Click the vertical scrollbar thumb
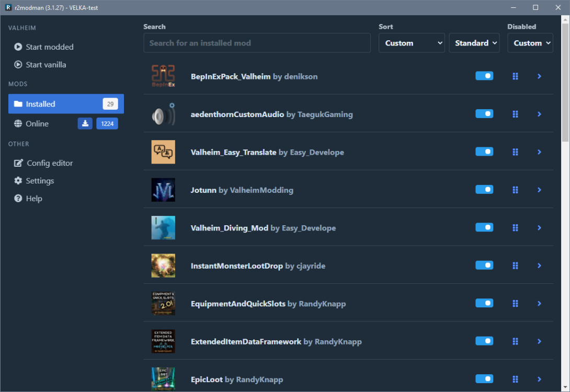This screenshot has width=570, height=392. pyautogui.click(x=565, y=82)
